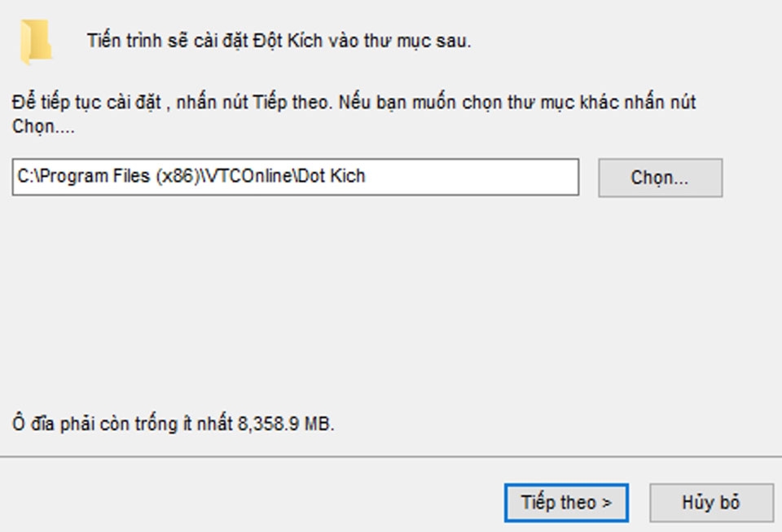This screenshot has width=782, height=532.
Task: Click 'Đột Kích' in the heading text
Action: pos(288,41)
